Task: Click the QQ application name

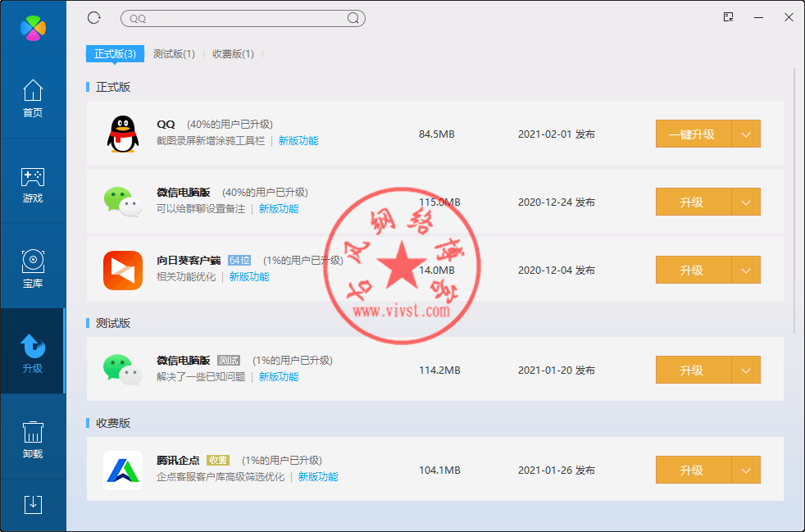Action: 166,125
